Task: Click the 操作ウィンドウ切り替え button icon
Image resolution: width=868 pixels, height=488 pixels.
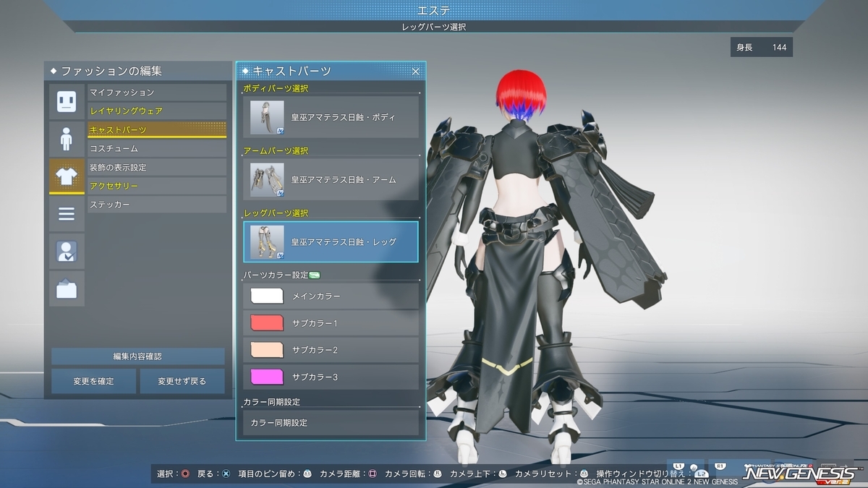Action: (700, 473)
